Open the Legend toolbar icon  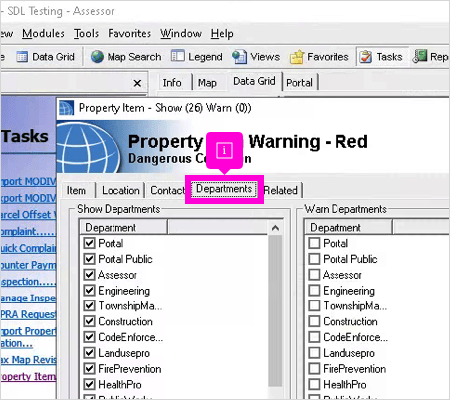click(178, 56)
